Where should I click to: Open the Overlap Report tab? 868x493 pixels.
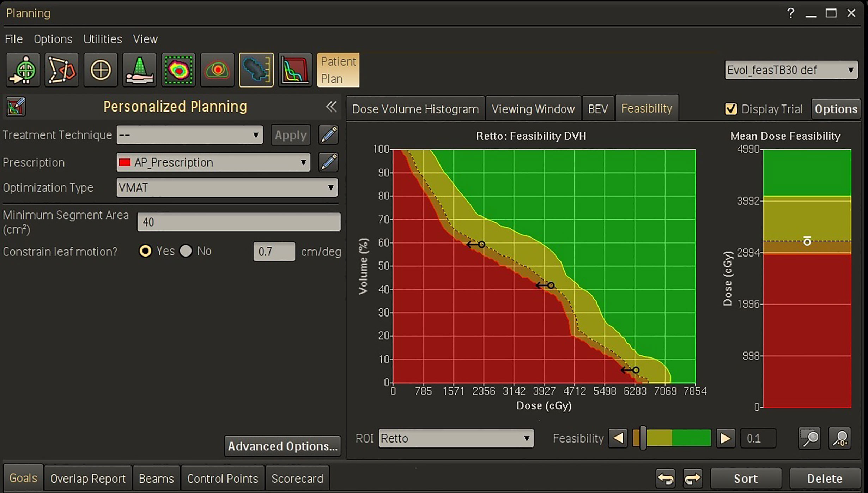click(88, 479)
